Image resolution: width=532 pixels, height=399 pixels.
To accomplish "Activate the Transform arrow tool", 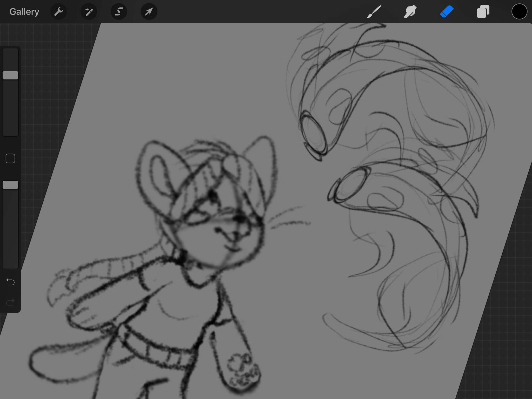I will [x=149, y=12].
